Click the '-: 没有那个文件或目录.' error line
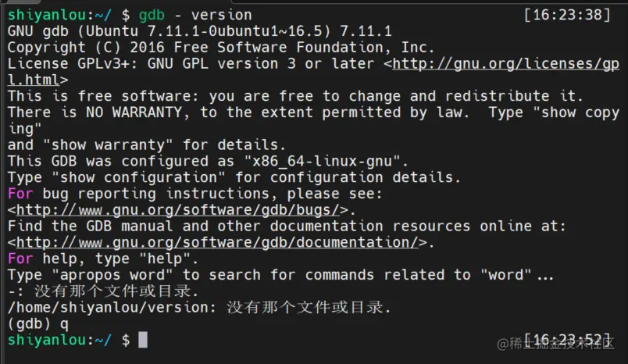Viewport: 628px width, 364px height. pyautogui.click(x=103, y=291)
